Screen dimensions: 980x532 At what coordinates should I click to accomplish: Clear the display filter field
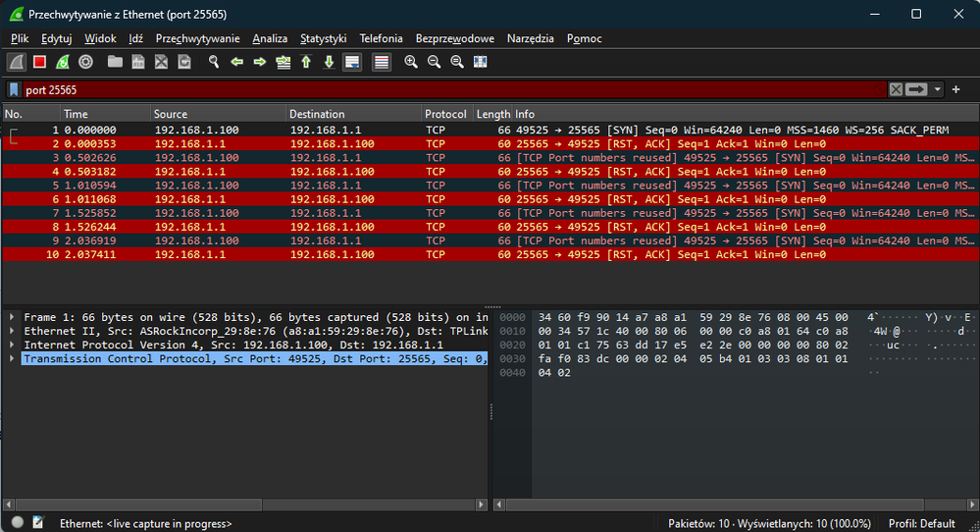point(896,89)
